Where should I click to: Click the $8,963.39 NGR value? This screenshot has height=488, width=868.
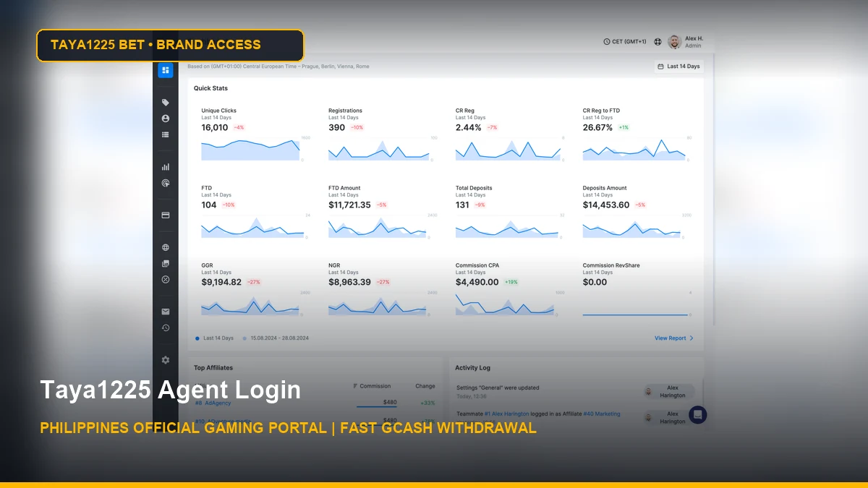(349, 282)
